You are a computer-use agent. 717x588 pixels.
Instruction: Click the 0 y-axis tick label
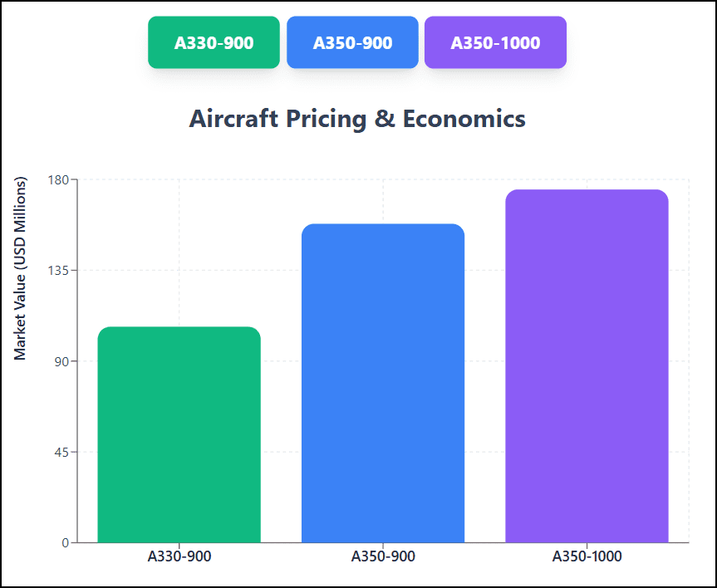(x=66, y=543)
